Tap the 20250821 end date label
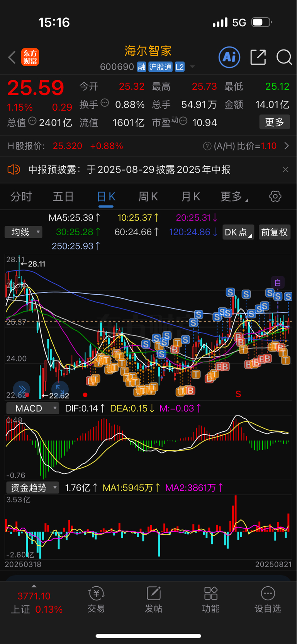 (x=273, y=564)
